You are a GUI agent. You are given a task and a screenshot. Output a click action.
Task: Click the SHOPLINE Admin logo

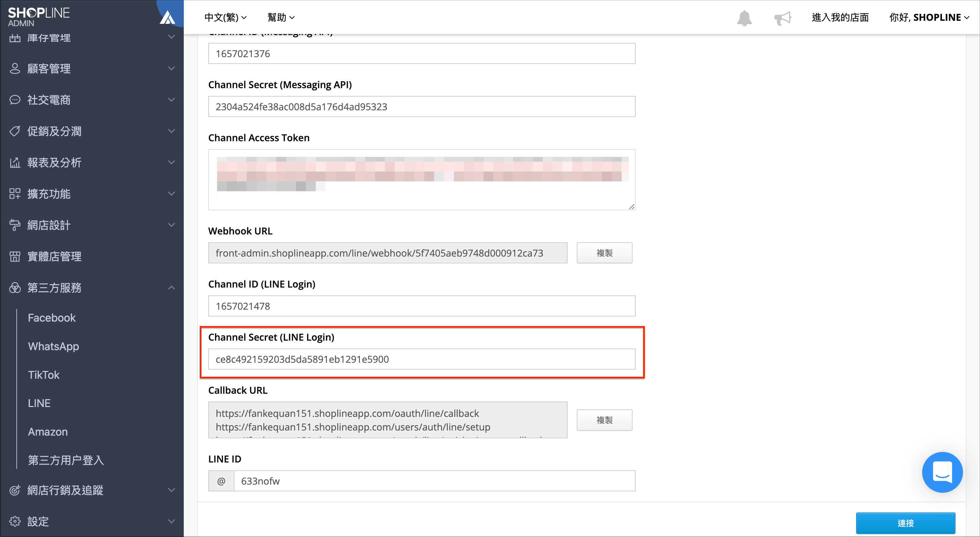(x=39, y=17)
